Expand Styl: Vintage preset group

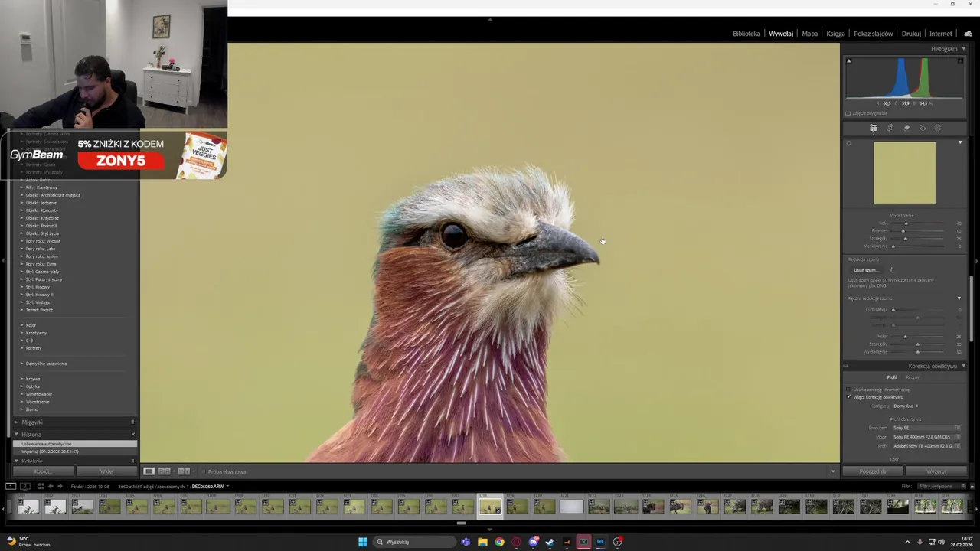pyautogui.click(x=21, y=302)
